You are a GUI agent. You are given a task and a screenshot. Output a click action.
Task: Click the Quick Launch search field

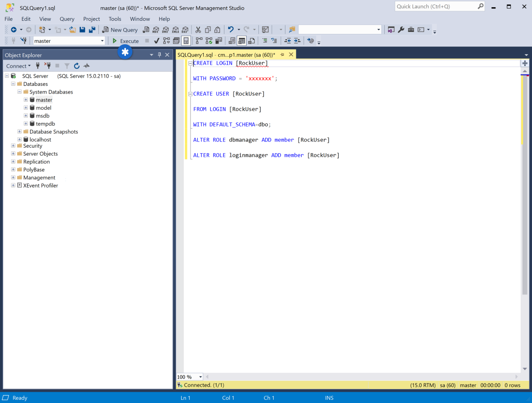tap(439, 6)
